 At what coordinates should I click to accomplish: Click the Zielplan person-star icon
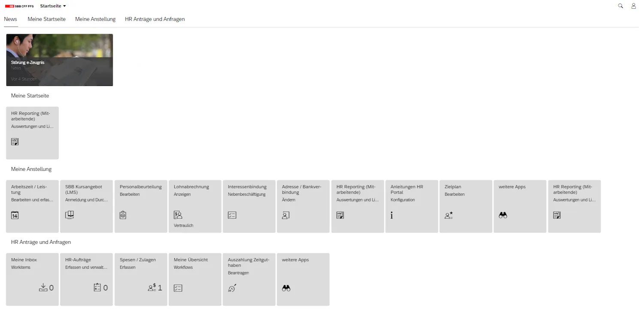pos(449,215)
